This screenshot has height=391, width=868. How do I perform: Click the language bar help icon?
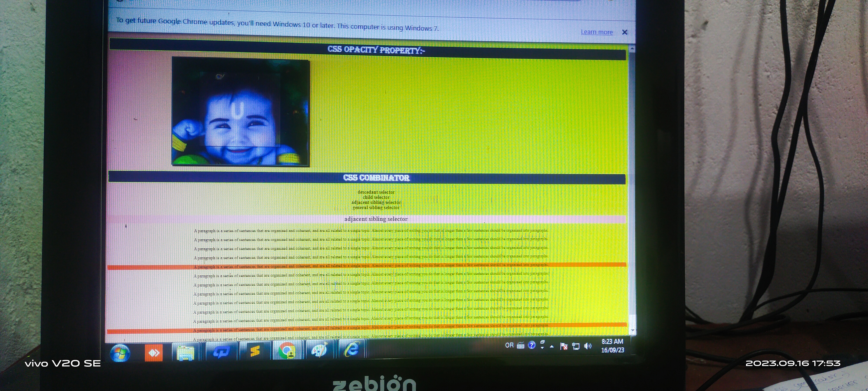[x=532, y=345]
